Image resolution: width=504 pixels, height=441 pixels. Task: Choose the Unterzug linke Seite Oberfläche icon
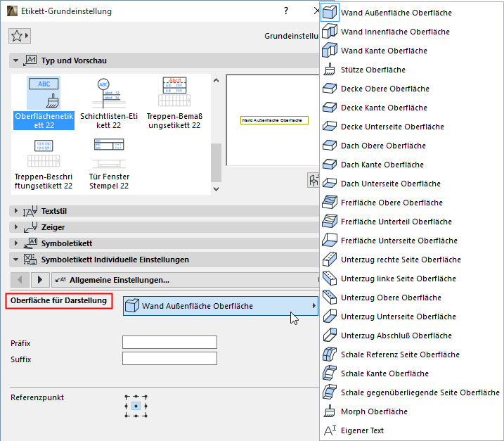pyautogui.click(x=330, y=279)
